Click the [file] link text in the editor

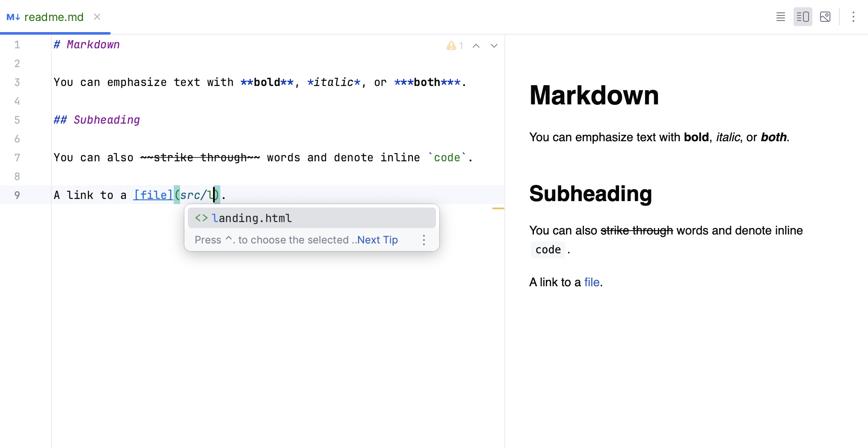tap(152, 195)
